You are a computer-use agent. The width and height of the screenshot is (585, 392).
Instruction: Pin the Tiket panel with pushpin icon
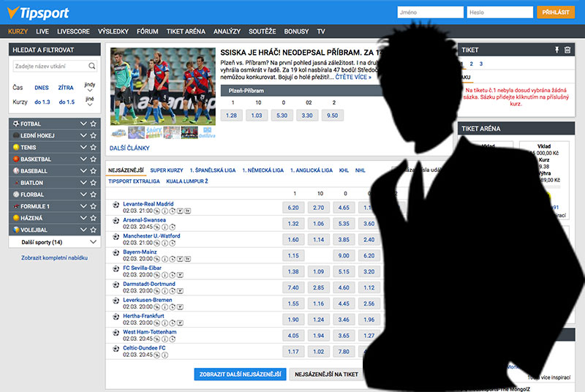tap(556, 50)
